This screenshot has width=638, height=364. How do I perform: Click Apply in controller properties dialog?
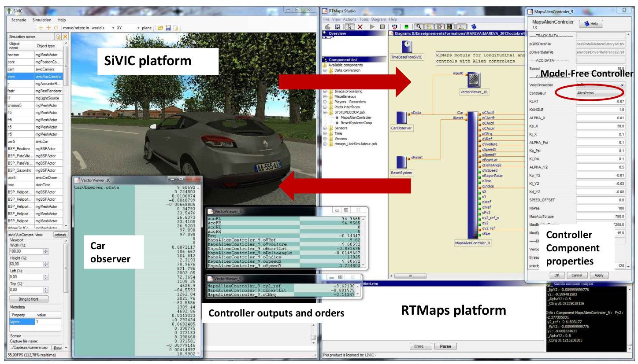coord(599,275)
